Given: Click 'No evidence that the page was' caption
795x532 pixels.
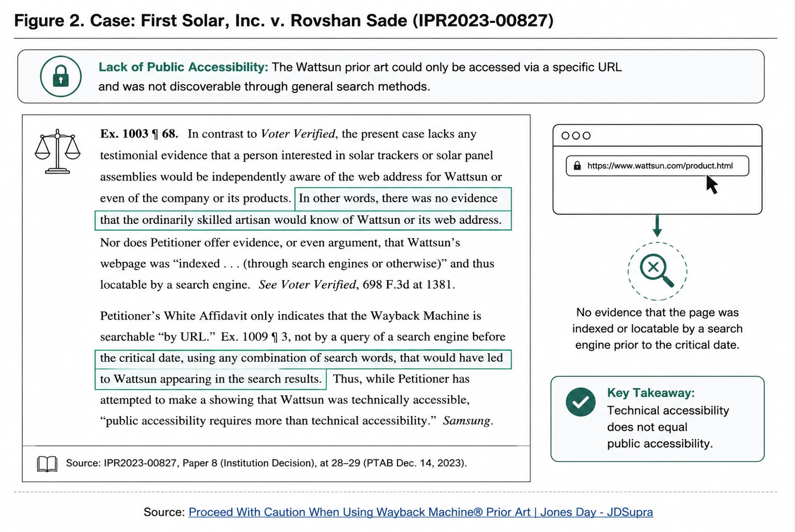Looking at the screenshot, I should point(657,313).
